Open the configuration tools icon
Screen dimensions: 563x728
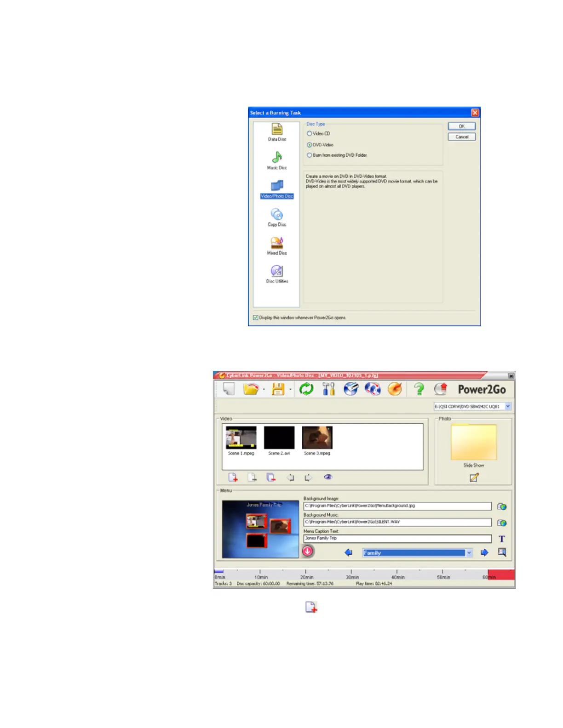pos(328,389)
